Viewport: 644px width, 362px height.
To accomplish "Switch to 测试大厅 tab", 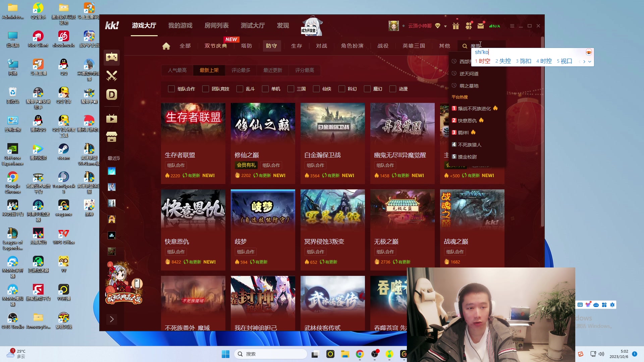I will tap(253, 25).
